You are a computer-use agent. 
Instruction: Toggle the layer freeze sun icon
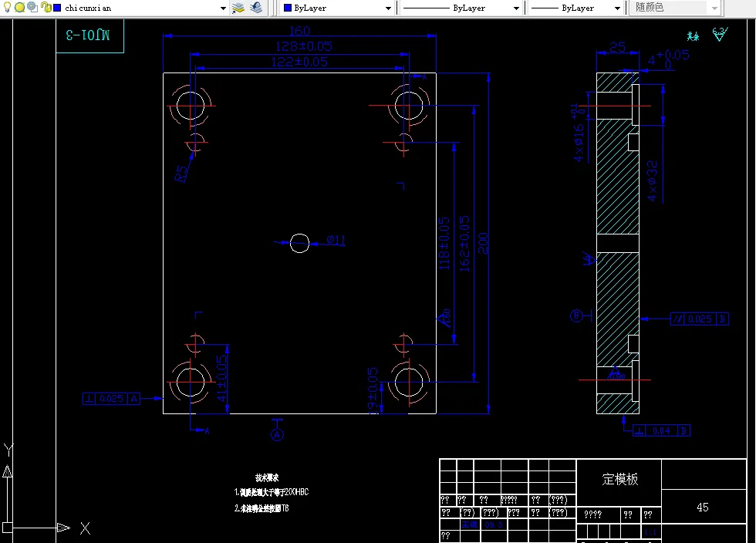20,7
